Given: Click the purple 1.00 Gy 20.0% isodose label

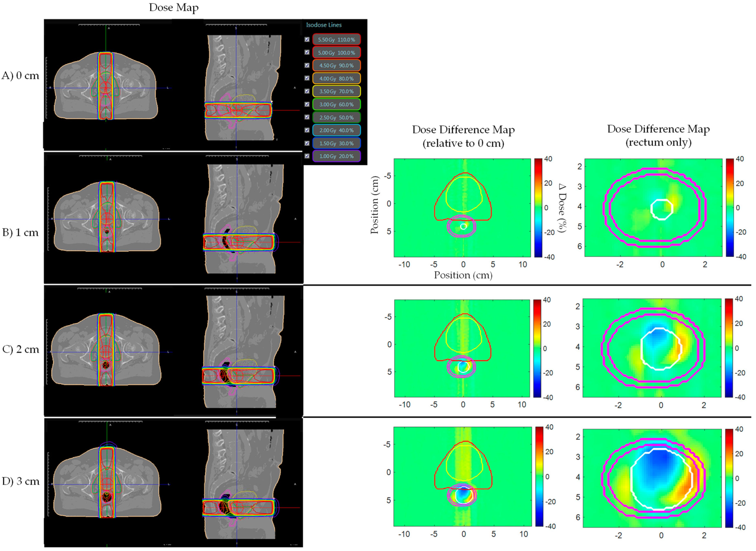Looking at the screenshot, I should (336, 156).
